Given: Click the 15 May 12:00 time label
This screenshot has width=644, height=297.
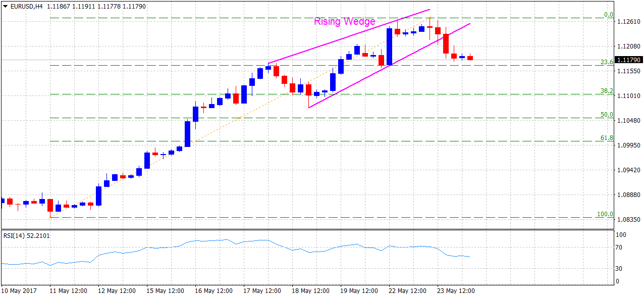Looking at the screenshot, I should (165, 291).
